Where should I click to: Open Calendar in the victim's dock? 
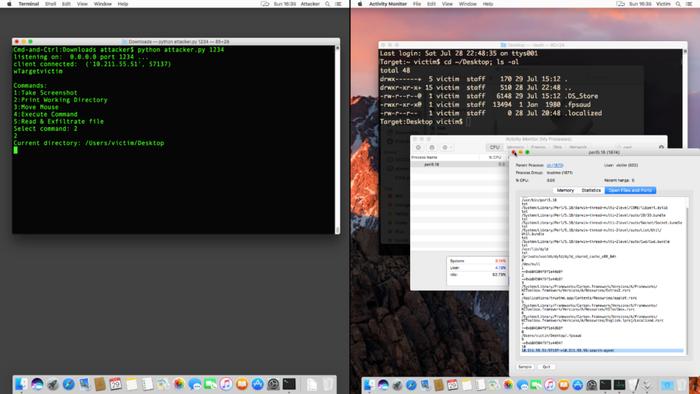point(452,385)
